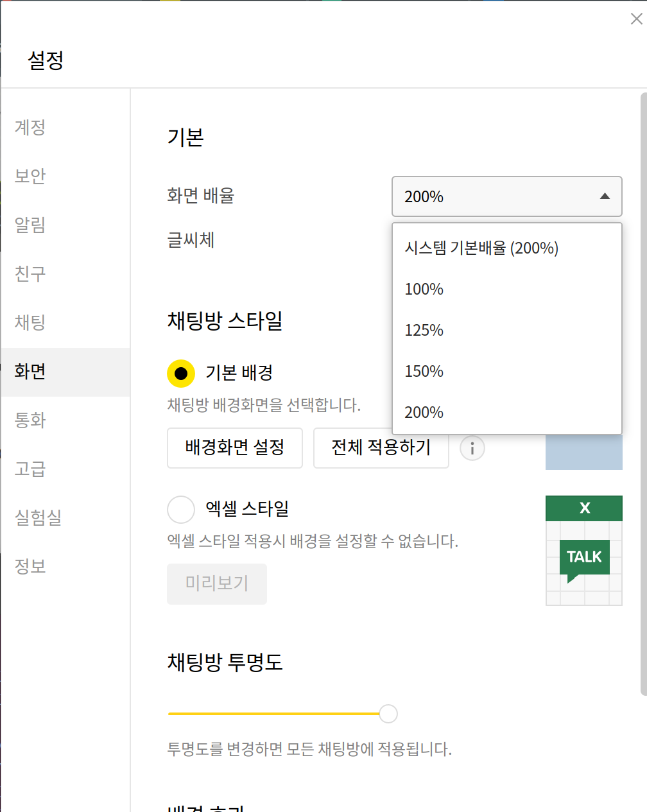The height and width of the screenshot is (812, 647).
Task: Go to the 채팅 settings section
Action: pos(29,323)
